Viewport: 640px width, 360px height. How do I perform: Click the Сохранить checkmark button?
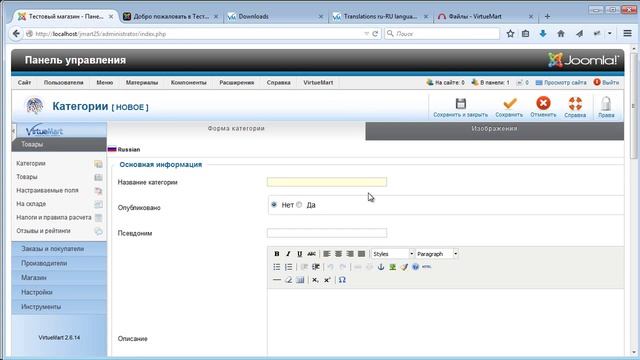coord(509,108)
